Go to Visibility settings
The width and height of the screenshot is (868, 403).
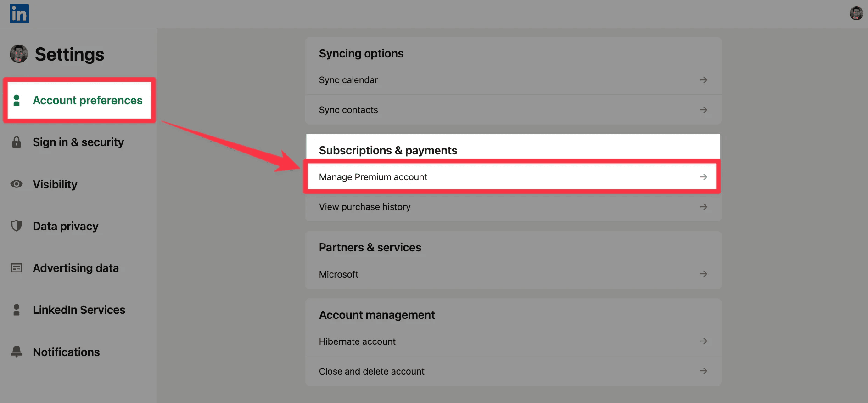pos(55,184)
